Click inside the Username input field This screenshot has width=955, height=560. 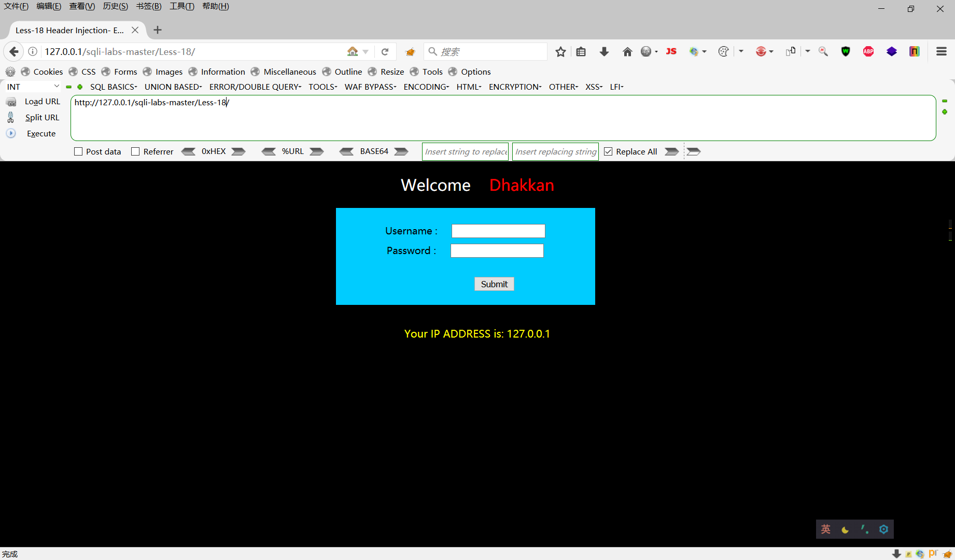coord(498,231)
